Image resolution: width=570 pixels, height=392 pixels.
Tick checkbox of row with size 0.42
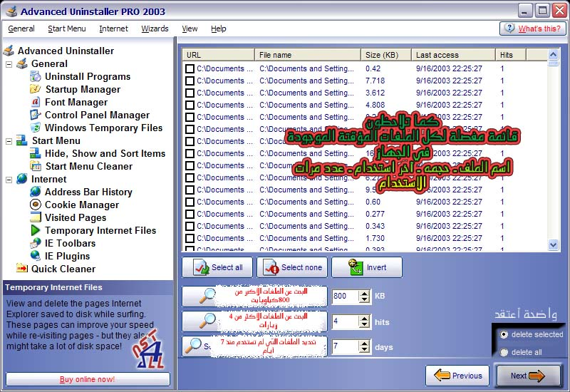click(190, 68)
